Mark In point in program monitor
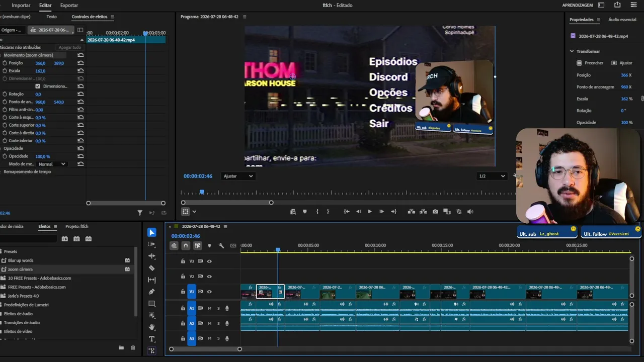 (x=317, y=212)
